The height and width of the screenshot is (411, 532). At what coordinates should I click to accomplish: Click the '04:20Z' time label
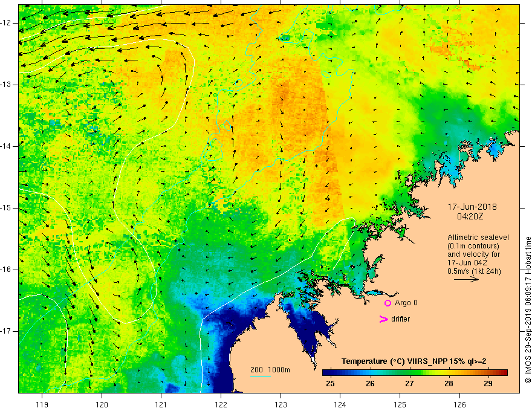pos(470,216)
